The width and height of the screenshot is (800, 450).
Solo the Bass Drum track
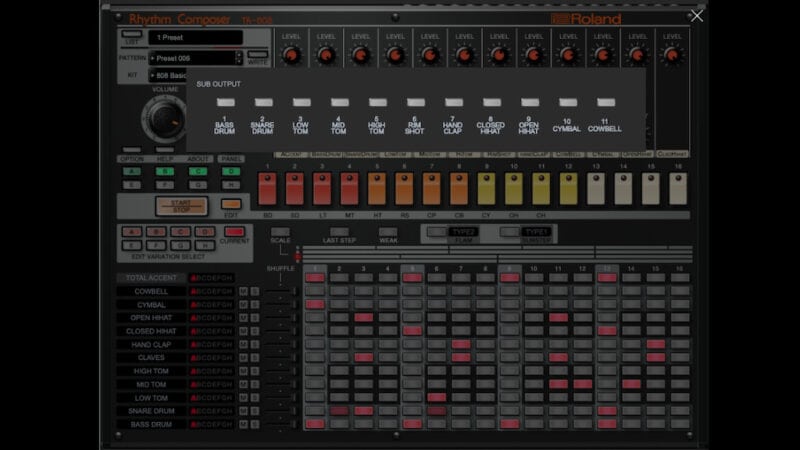click(x=255, y=424)
